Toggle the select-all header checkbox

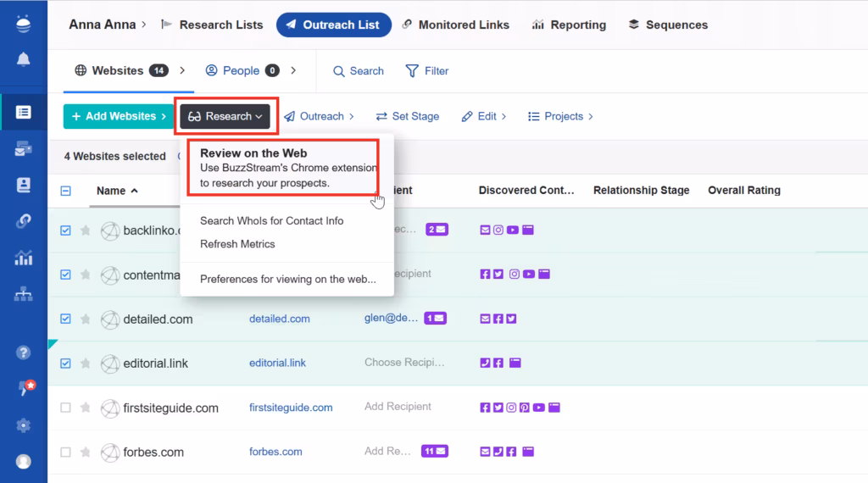pyautogui.click(x=65, y=191)
